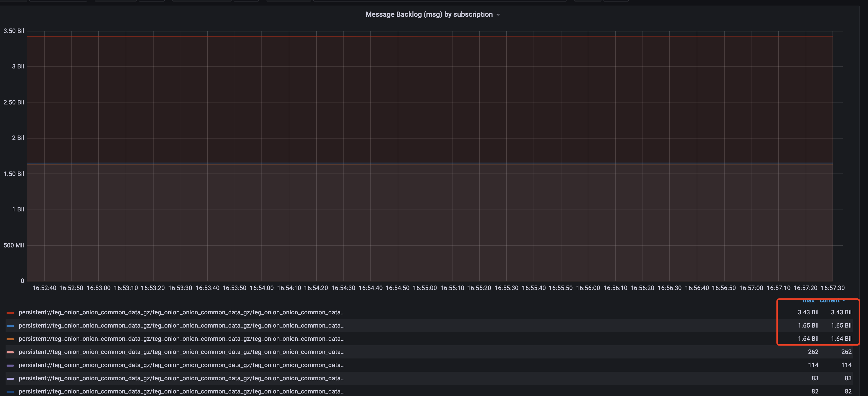Toggle series name in the 1.65 Bil row
Image resolution: width=868 pixels, height=396 pixels.
pyautogui.click(x=181, y=326)
